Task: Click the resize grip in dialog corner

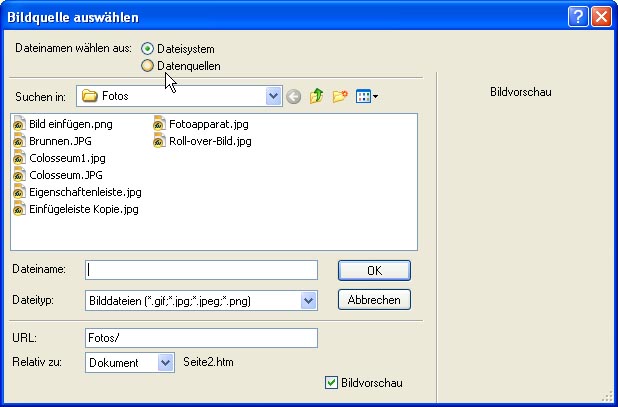Action: 606,397
